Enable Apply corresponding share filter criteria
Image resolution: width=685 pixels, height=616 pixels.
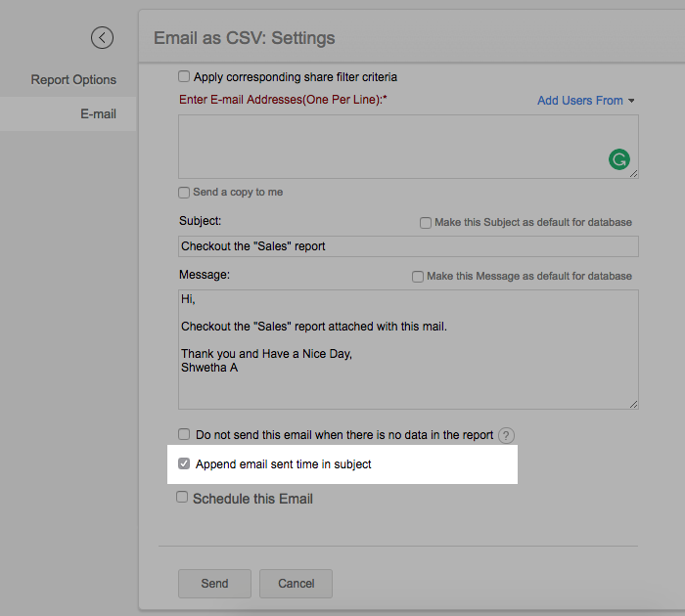pyautogui.click(x=184, y=76)
